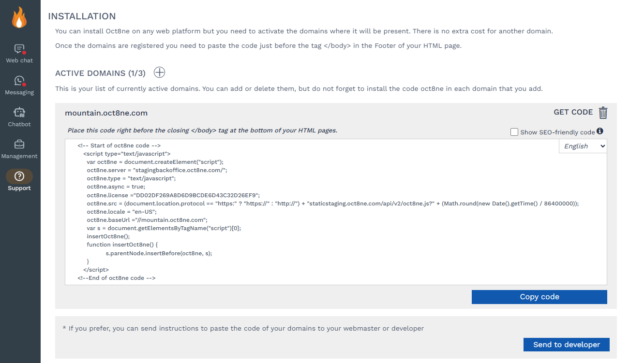The height and width of the screenshot is (363, 644).
Task: Delete the mountain.oct8ne.com domain
Action: [x=603, y=113]
